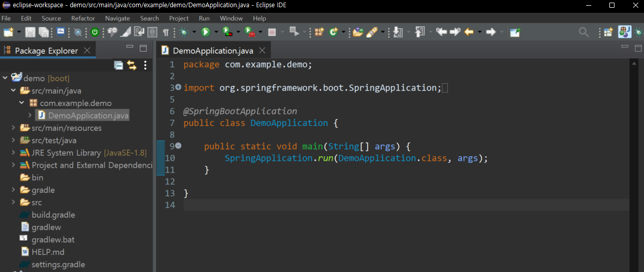Toggle Mark Occurrences highlighter
Viewport: 644px width, 272px height.
tap(126, 32)
